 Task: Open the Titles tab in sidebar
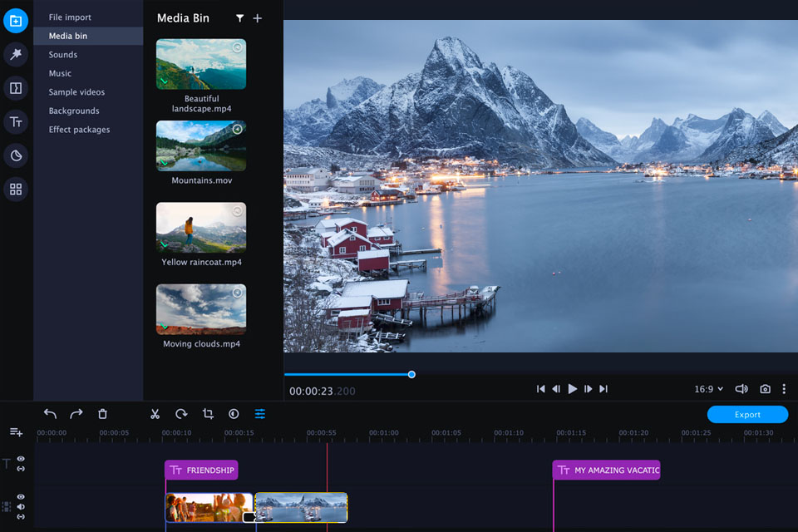click(x=16, y=121)
